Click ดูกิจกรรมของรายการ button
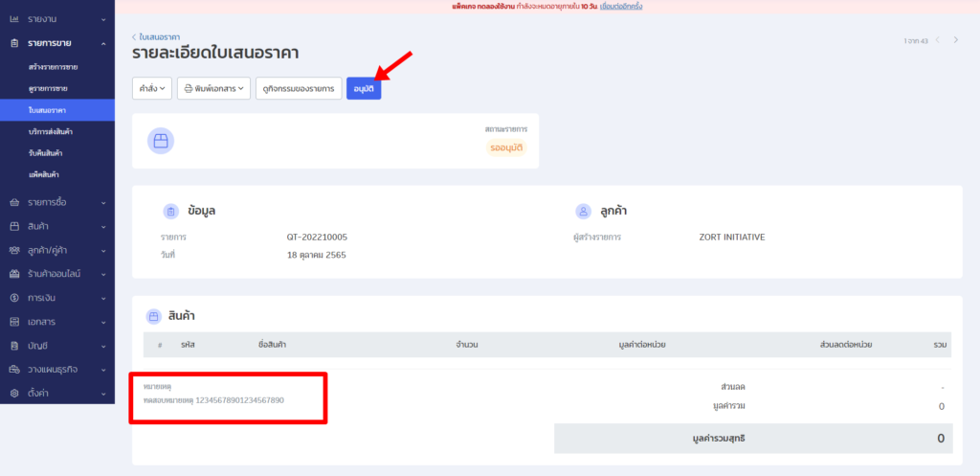980x476 pixels. [299, 88]
